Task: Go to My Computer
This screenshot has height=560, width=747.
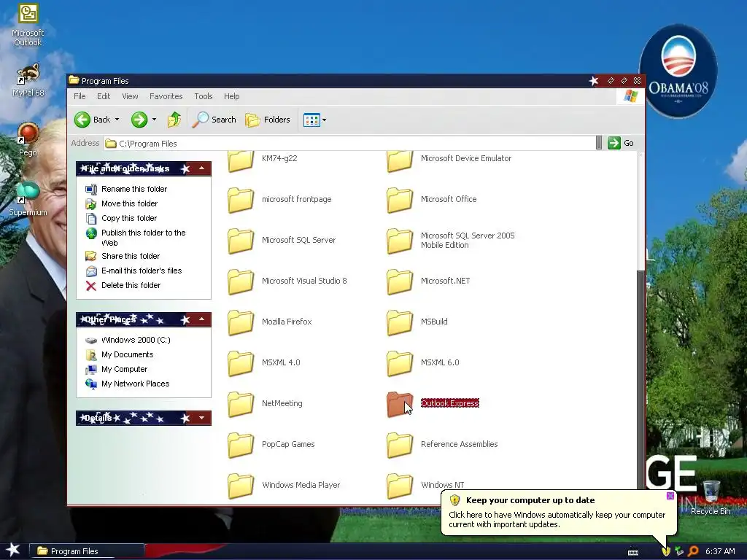Action: point(117,369)
